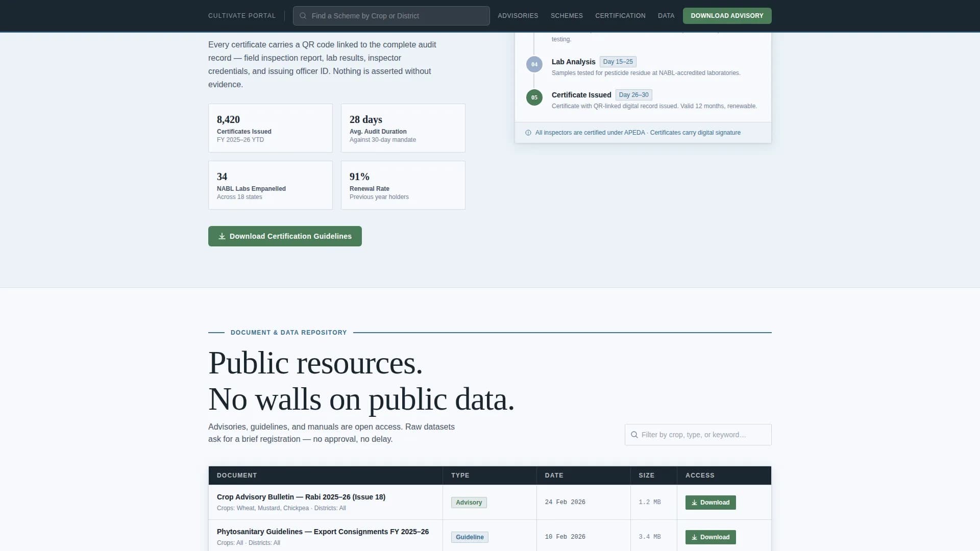This screenshot has width=980, height=551.
Task: Click the Crop Advisory Bulletin title text
Action: (x=301, y=497)
